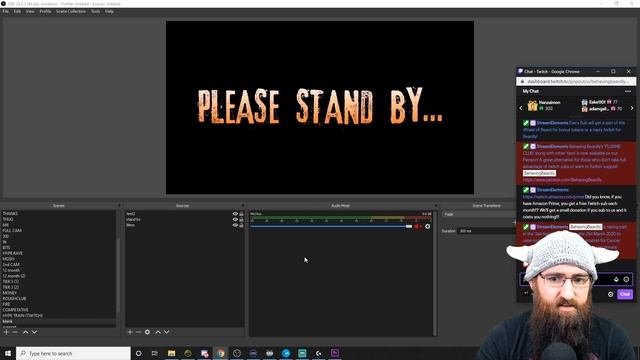Open twitch.amazon.com prime link in chat

pyautogui.click(x=553, y=197)
